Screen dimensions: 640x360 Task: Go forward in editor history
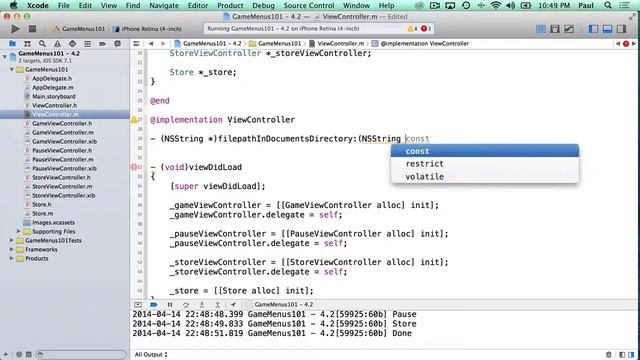[x=163, y=43]
